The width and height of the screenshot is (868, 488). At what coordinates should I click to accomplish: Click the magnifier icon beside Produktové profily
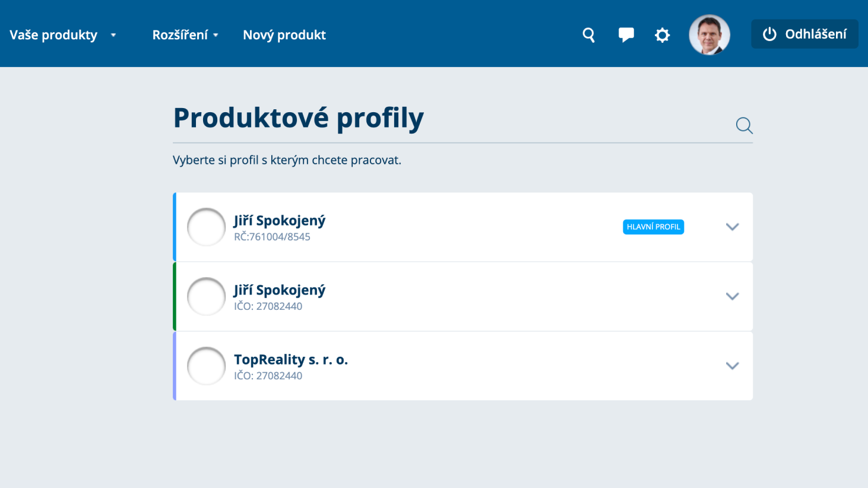tap(744, 125)
